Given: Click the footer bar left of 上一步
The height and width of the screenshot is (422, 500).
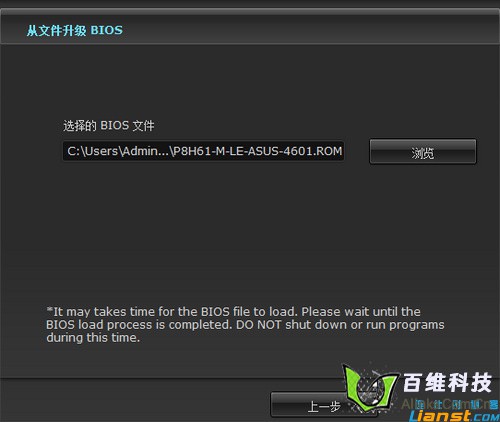Looking at the screenshot, I should tap(135, 400).
